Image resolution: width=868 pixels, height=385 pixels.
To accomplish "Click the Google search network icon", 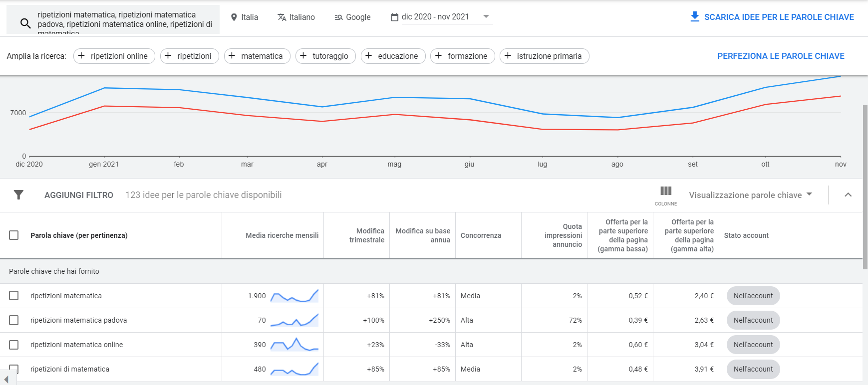I will pyautogui.click(x=338, y=17).
